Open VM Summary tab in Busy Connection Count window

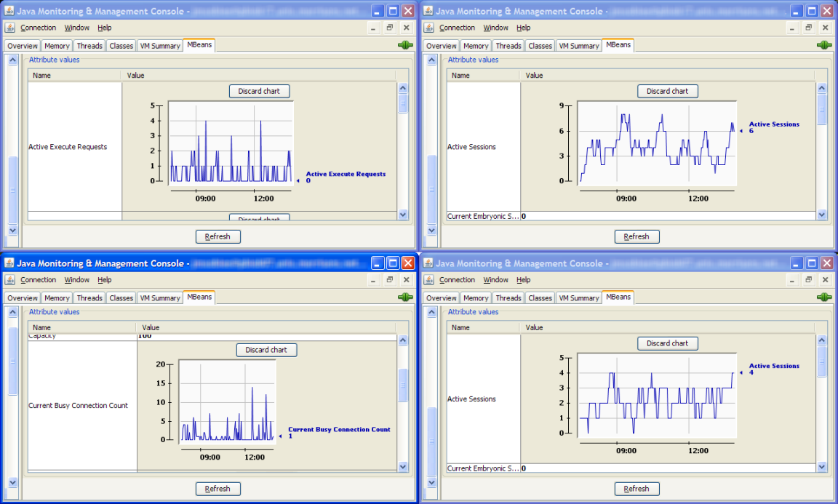pos(160,298)
